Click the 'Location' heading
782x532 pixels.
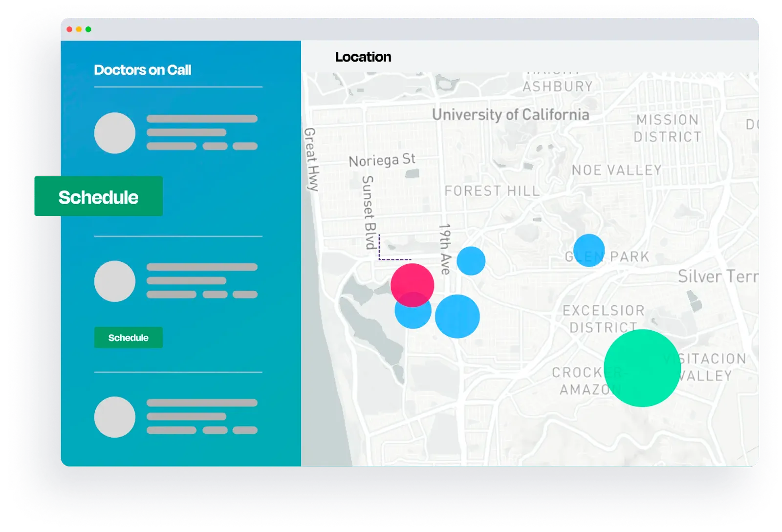tap(363, 57)
